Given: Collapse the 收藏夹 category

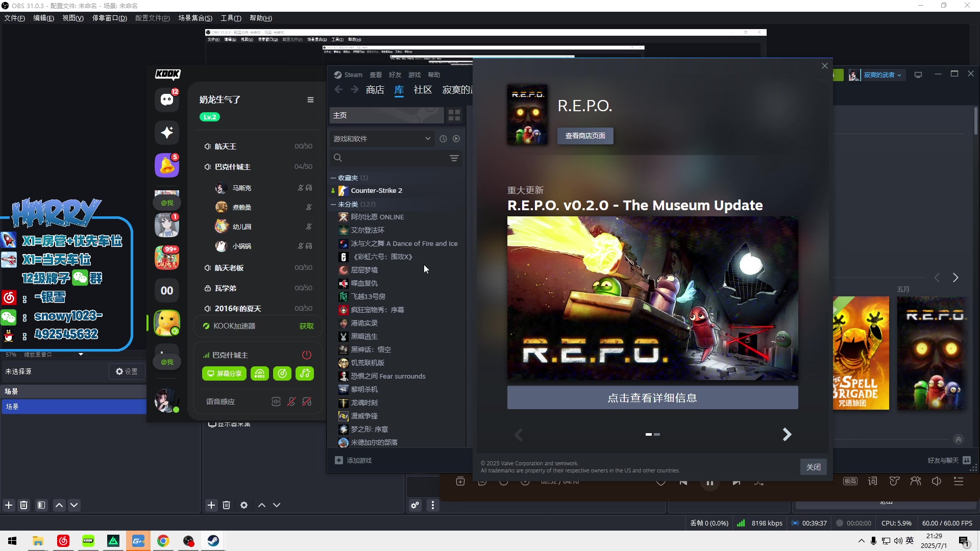Looking at the screenshot, I should [x=333, y=178].
